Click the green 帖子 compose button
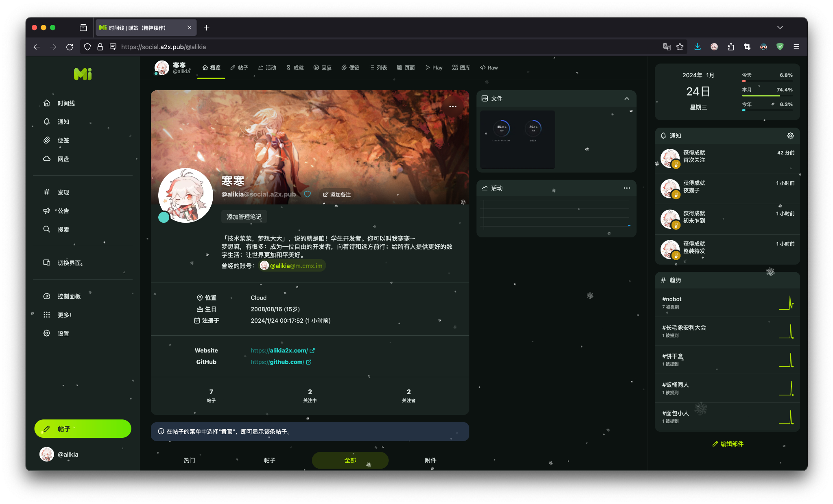 [83, 428]
